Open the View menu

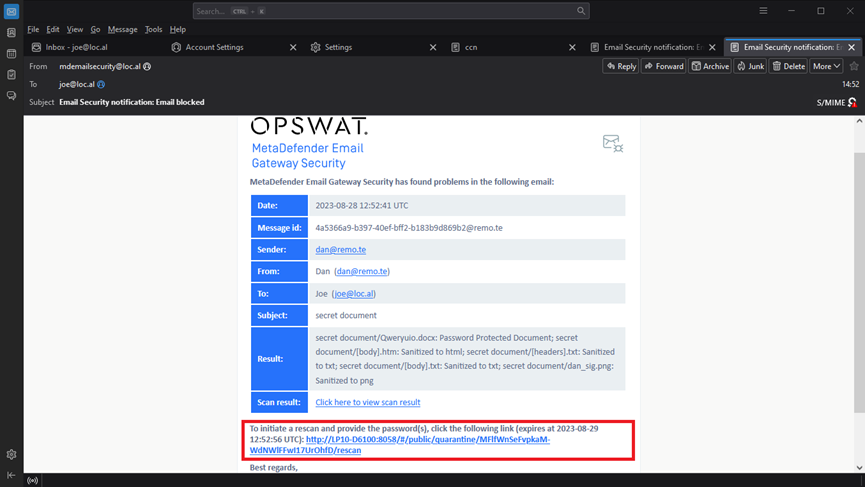click(x=74, y=29)
